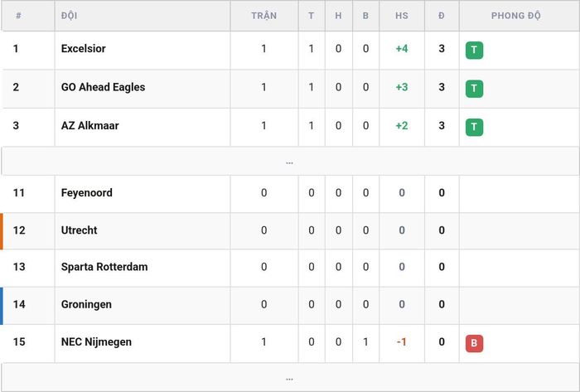
Task: Select the TRẬN column header
Action: click(264, 16)
